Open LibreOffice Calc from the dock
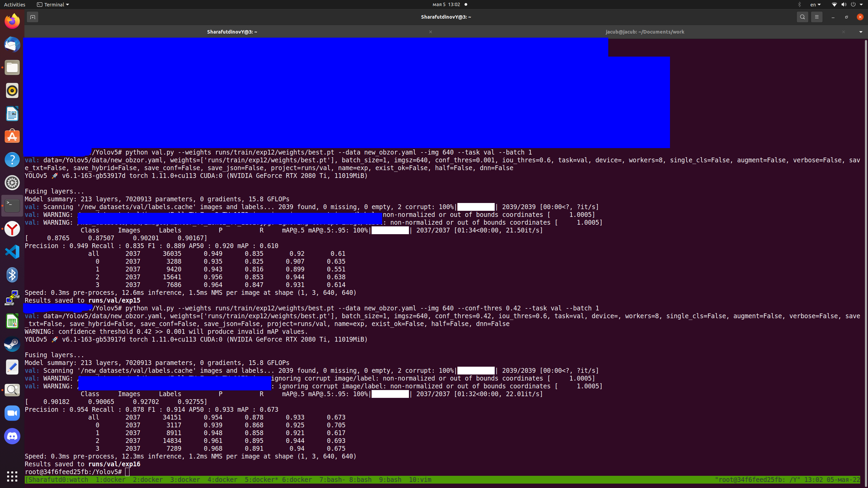This screenshot has width=868, height=488. (x=12, y=321)
